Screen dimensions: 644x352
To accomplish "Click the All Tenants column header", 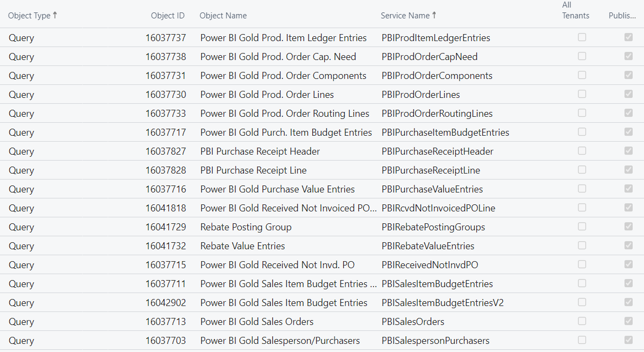I will click(x=575, y=10).
